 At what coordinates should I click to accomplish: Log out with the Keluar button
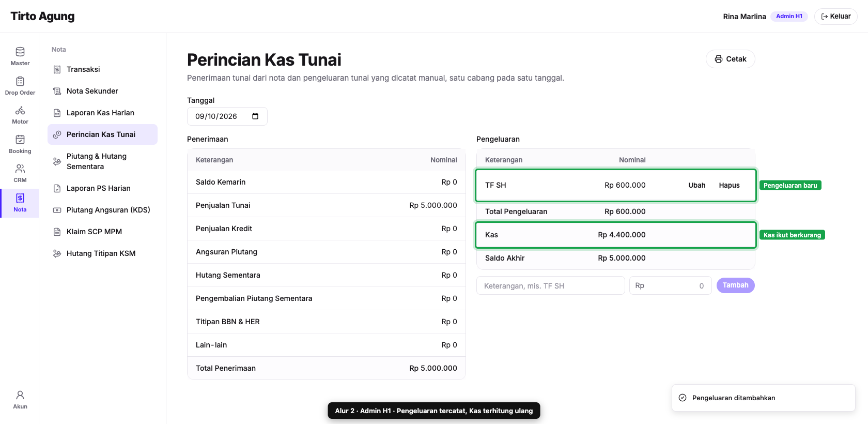coord(835,17)
